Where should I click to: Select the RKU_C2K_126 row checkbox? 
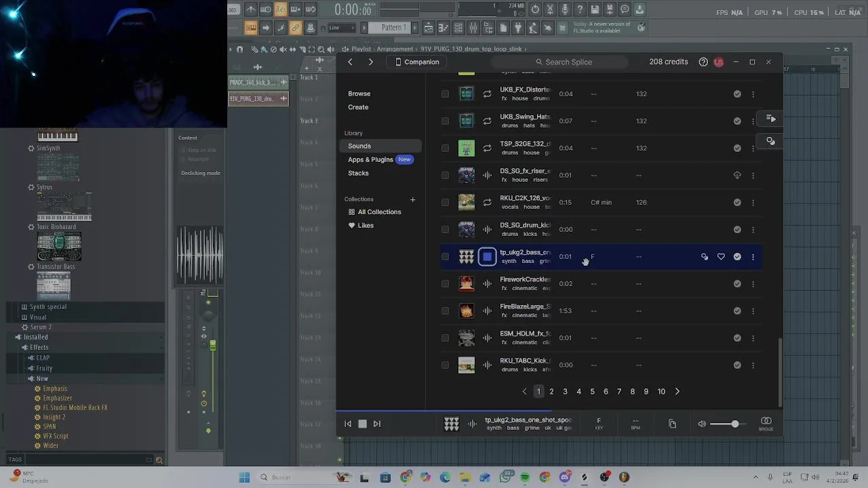(445, 202)
